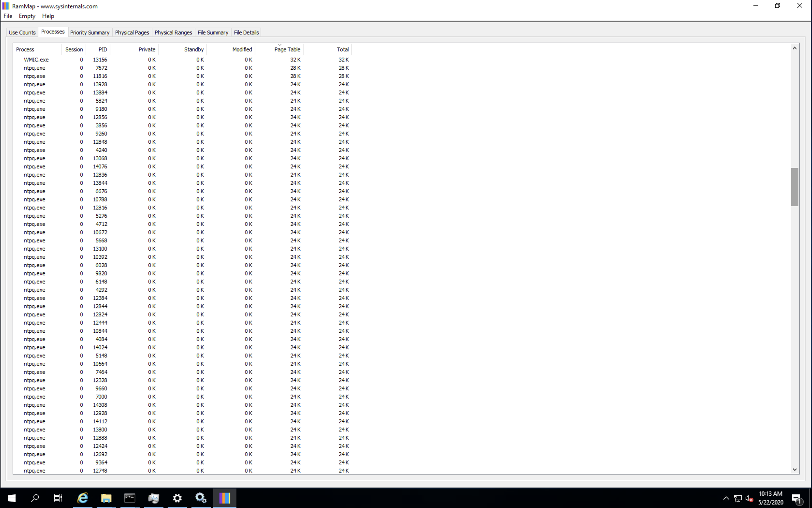Open the Empty menu
812x508 pixels.
[27, 16]
